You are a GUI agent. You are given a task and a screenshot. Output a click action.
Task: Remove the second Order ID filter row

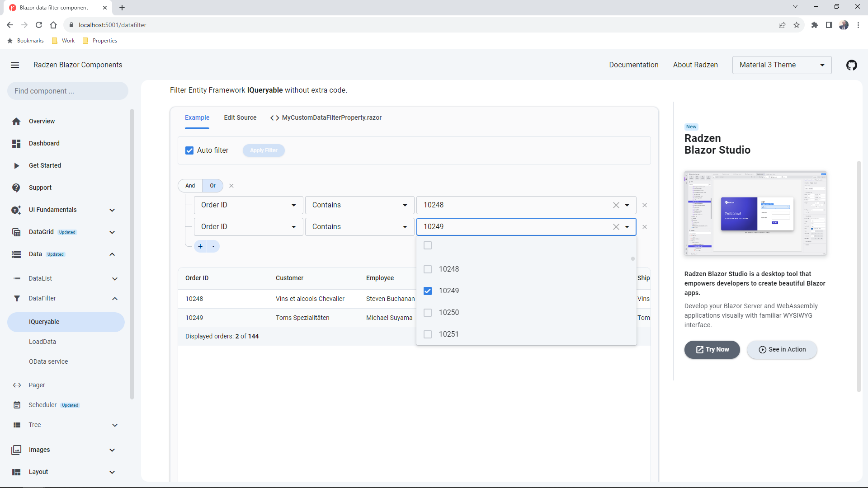click(645, 227)
